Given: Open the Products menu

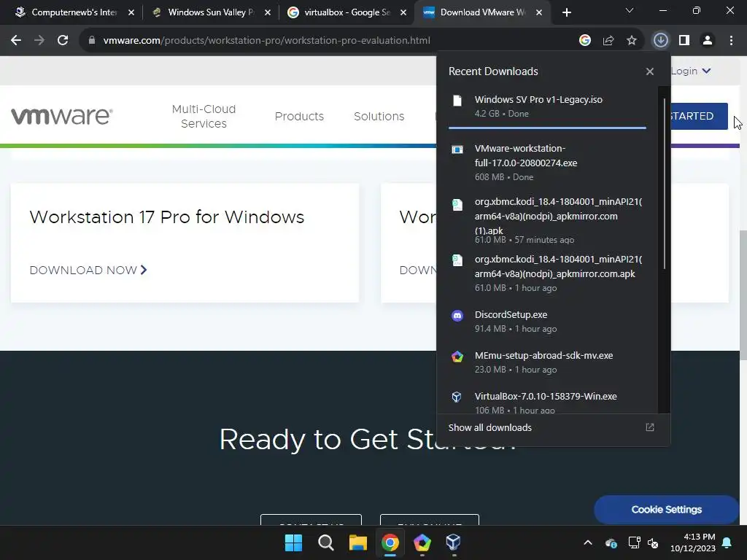Looking at the screenshot, I should coord(299,116).
